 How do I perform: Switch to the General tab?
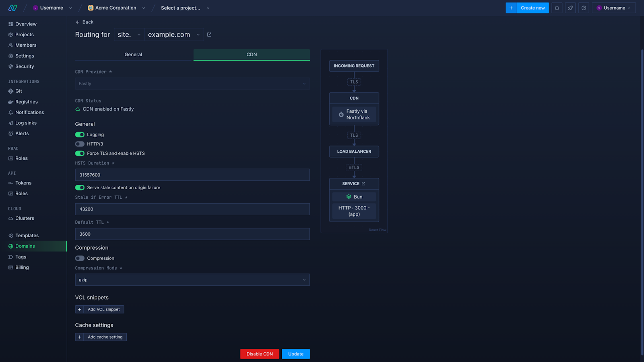[133, 54]
